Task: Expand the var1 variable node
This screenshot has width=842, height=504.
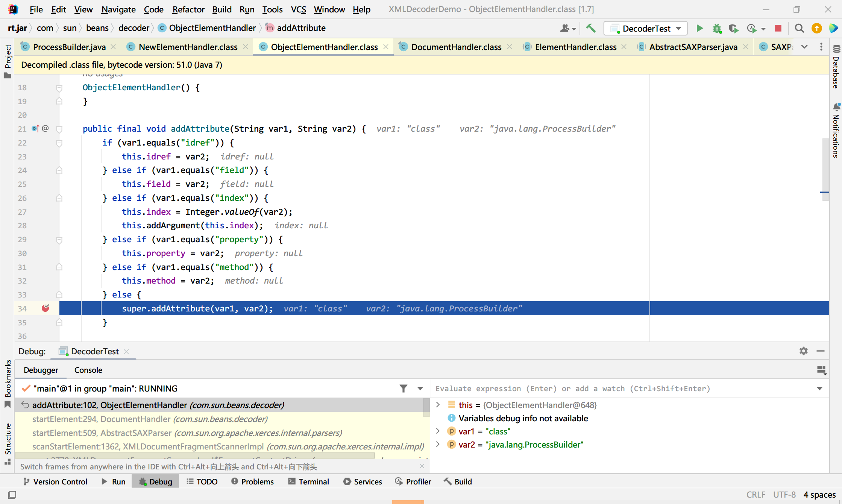Action: [x=438, y=431]
